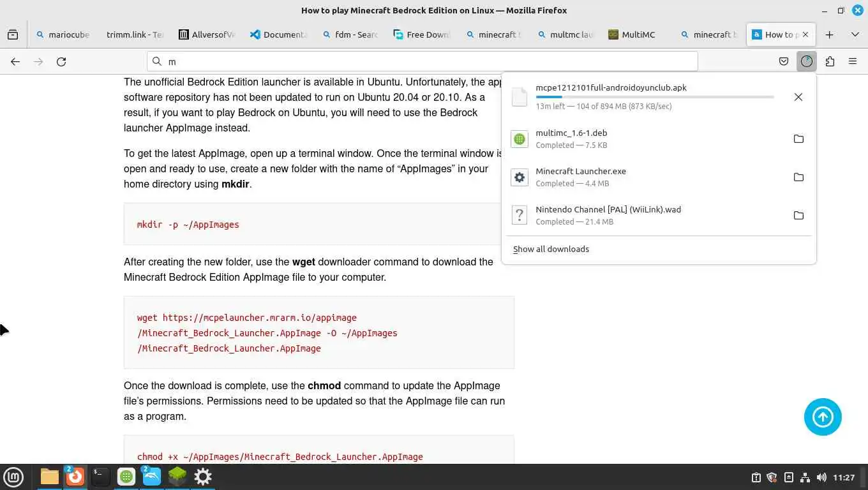868x490 pixels.
Task: Open the Terminal from taskbar
Action: tap(100, 477)
